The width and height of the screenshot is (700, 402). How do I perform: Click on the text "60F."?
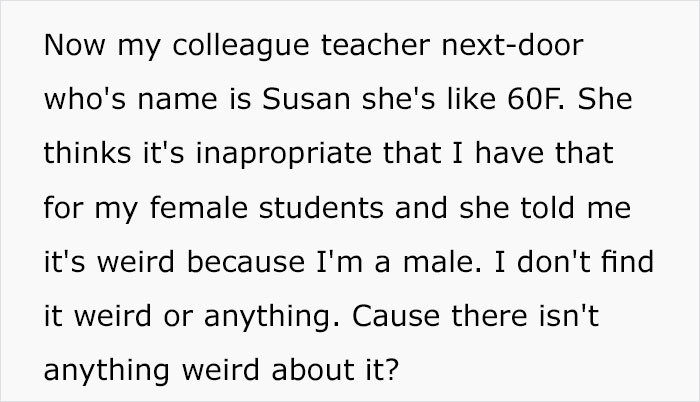pyautogui.click(x=536, y=99)
